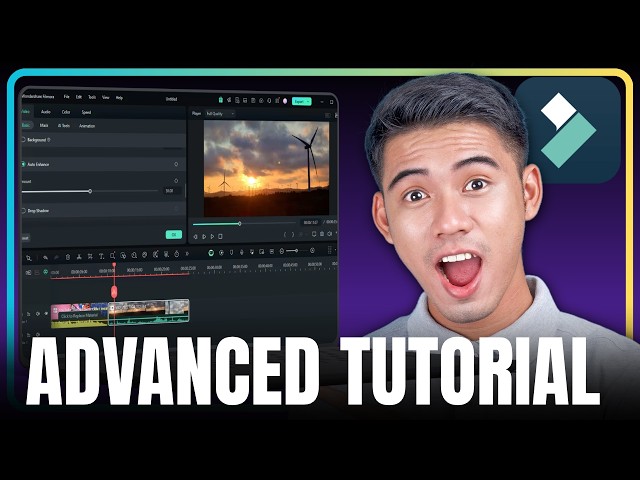Screen dimensions: 640x480
Task: Click the mark-out bracket icon in player
Action: coord(292,235)
